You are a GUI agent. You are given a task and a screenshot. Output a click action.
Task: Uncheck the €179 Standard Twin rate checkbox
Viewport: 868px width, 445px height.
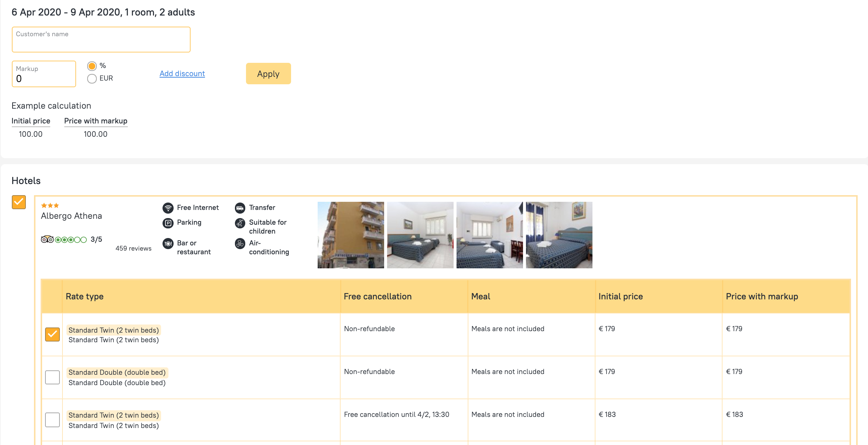pyautogui.click(x=52, y=334)
